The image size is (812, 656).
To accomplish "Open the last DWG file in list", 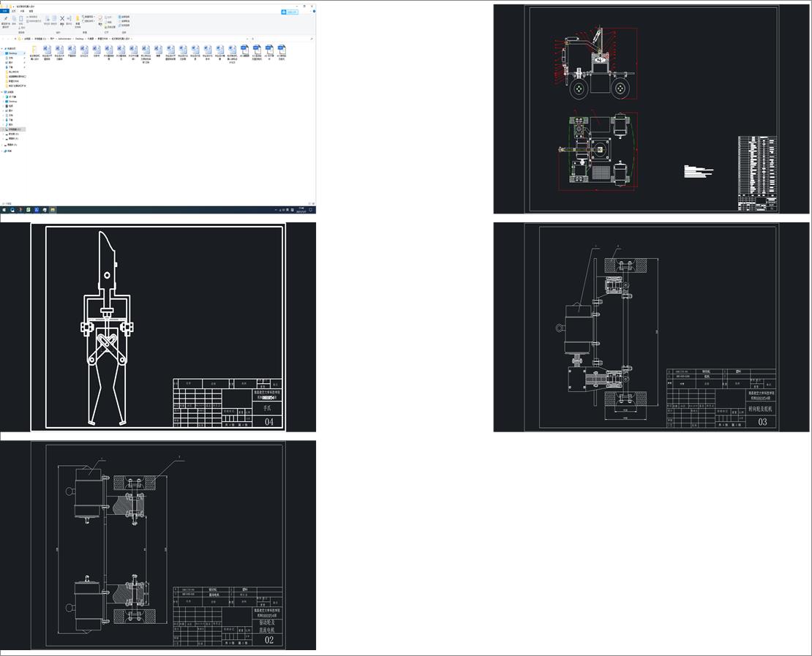I will 282,50.
